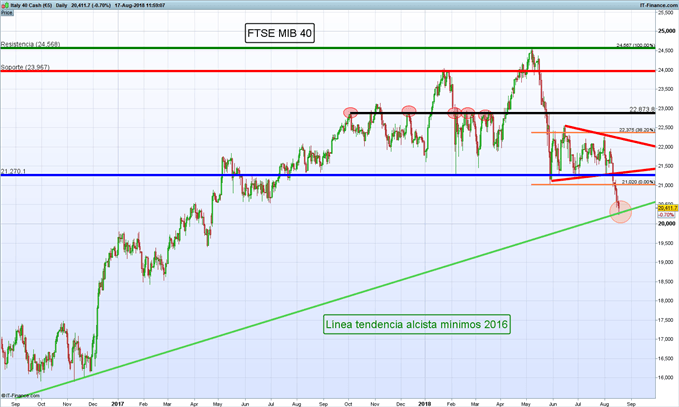Image resolution: width=679 pixels, height=407 pixels.
Task: Click the IT-Finance.com copyright text at bottom left
Action: 20,395
